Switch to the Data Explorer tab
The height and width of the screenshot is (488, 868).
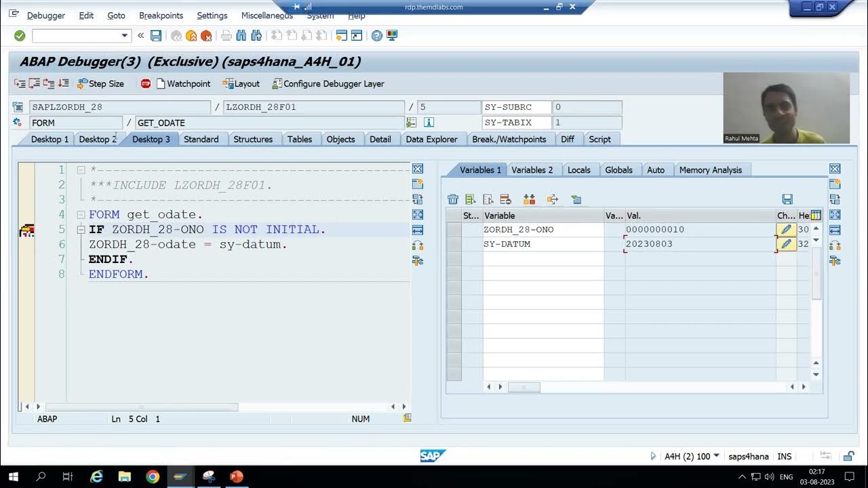[431, 139]
